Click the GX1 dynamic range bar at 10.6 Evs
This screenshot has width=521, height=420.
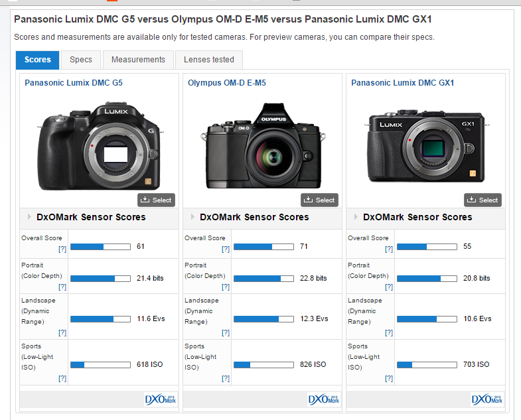[427, 319]
